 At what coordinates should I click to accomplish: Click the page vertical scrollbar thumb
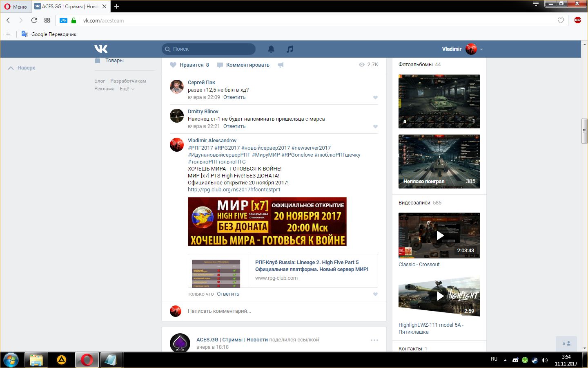tap(584, 131)
